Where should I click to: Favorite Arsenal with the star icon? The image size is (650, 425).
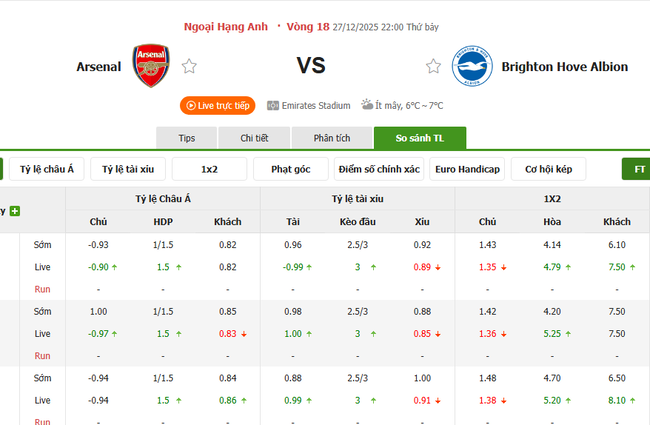(x=189, y=67)
